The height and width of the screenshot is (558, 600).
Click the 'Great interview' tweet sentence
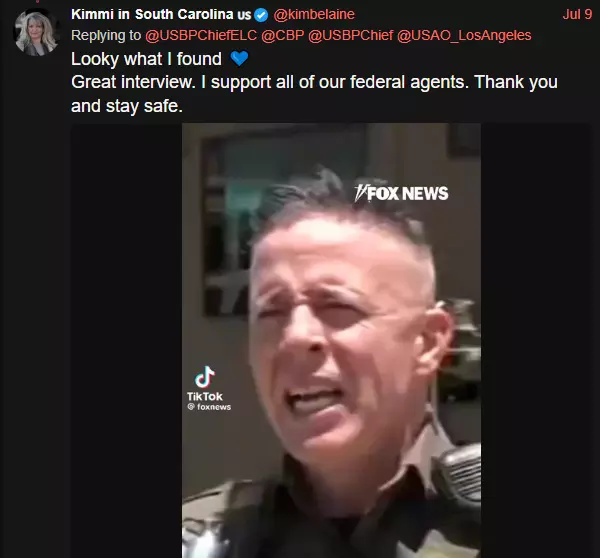click(133, 82)
